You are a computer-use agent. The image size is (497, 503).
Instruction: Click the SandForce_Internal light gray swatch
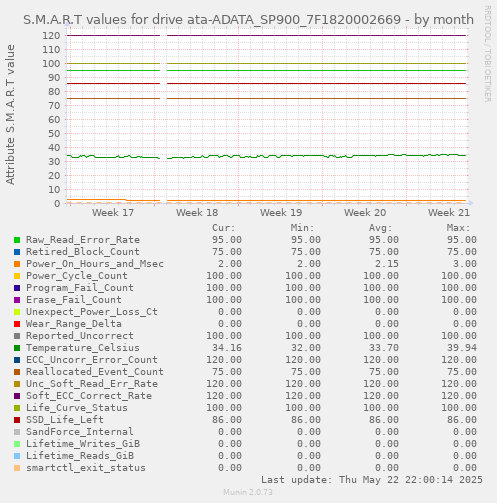pyautogui.click(x=17, y=432)
